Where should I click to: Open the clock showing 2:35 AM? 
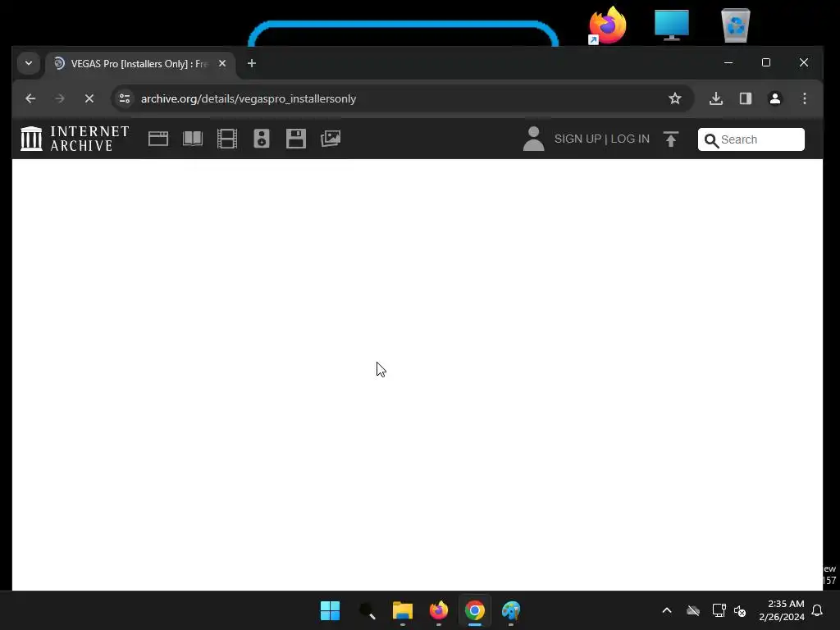point(782,610)
